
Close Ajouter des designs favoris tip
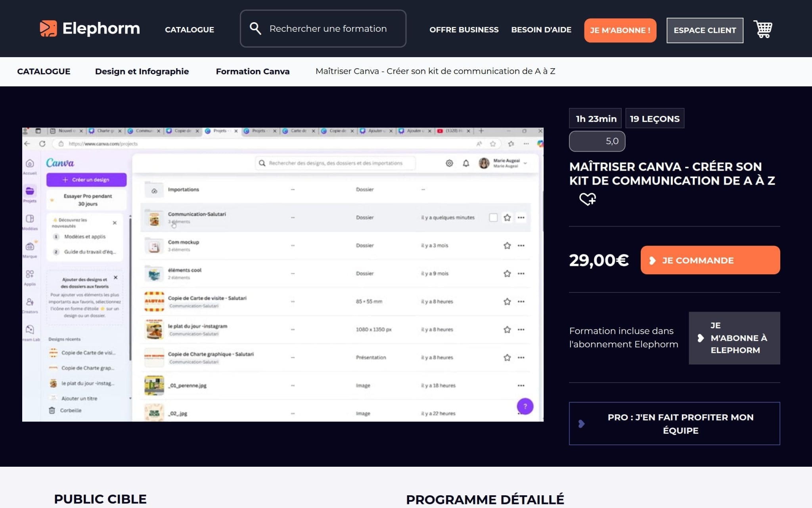pyautogui.click(x=115, y=277)
